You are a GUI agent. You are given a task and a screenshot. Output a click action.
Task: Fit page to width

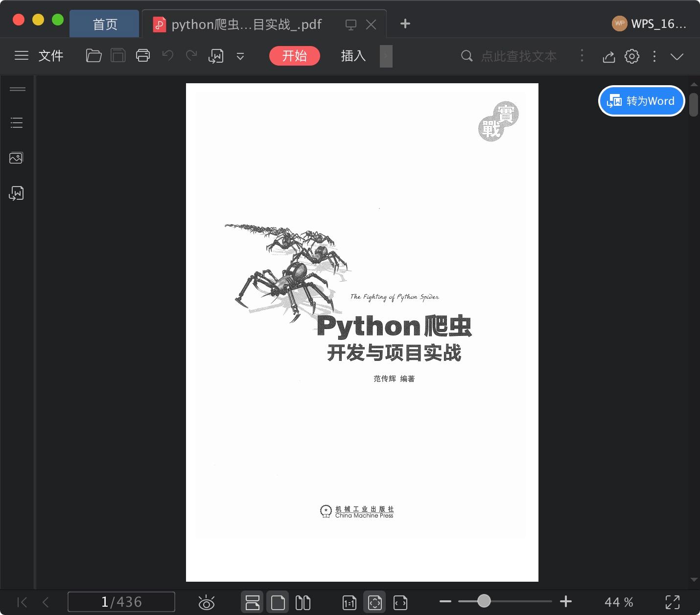point(400,603)
